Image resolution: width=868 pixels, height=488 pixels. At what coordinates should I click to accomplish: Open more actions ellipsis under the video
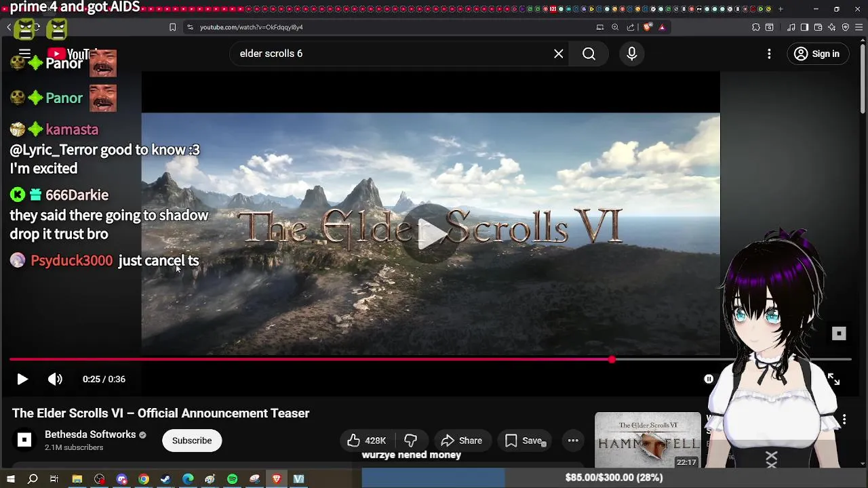tap(573, 441)
